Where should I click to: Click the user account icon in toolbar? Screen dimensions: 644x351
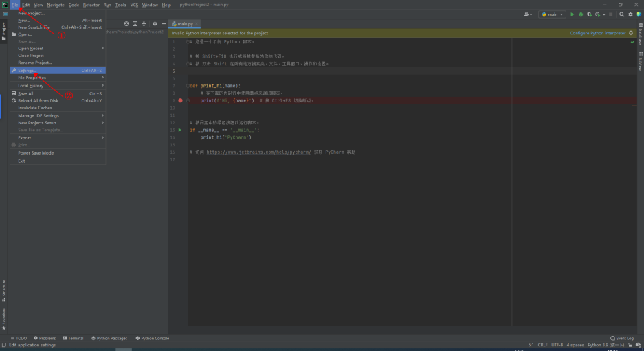click(x=526, y=14)
